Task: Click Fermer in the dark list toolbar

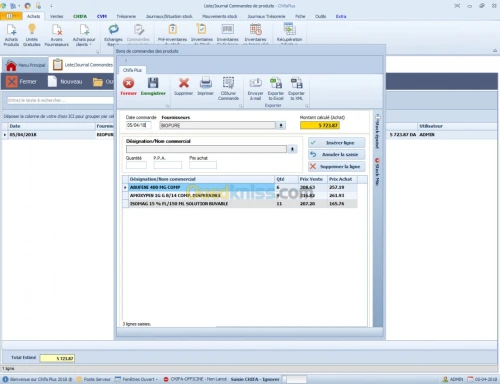Action: pyautogui.click(x=22, y=82)
